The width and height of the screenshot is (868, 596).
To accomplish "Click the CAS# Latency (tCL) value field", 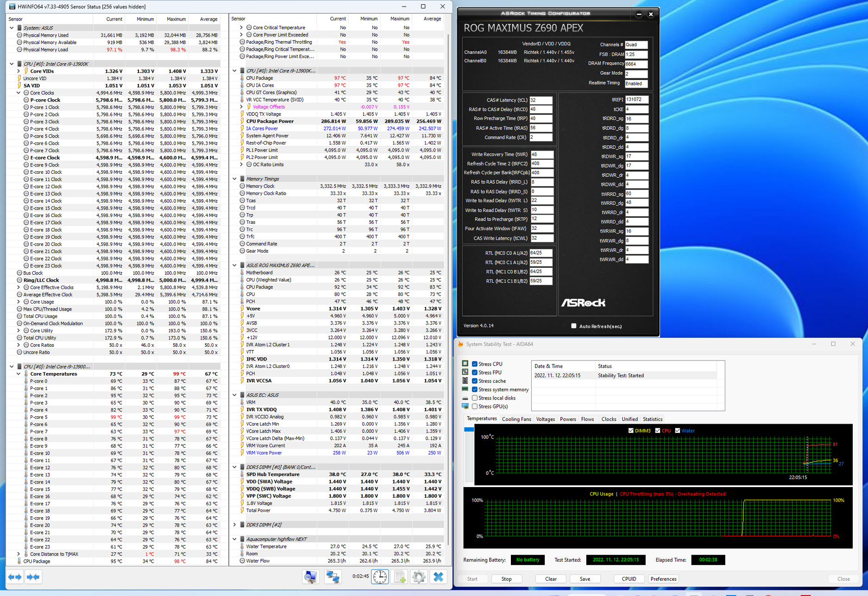I will [541, 100].
